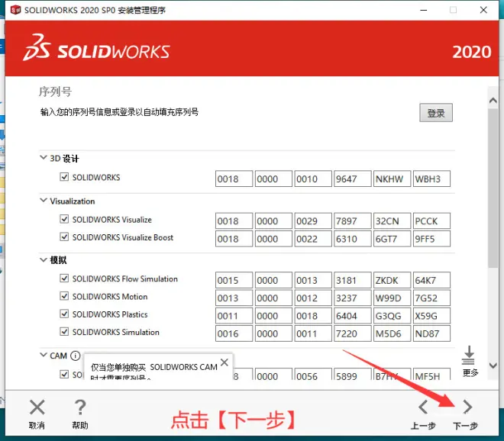Image resolution: width=504 pixels, height=441 pixels.
Task: Click Motion serial field containing 0013
Action: coord(234,298)
